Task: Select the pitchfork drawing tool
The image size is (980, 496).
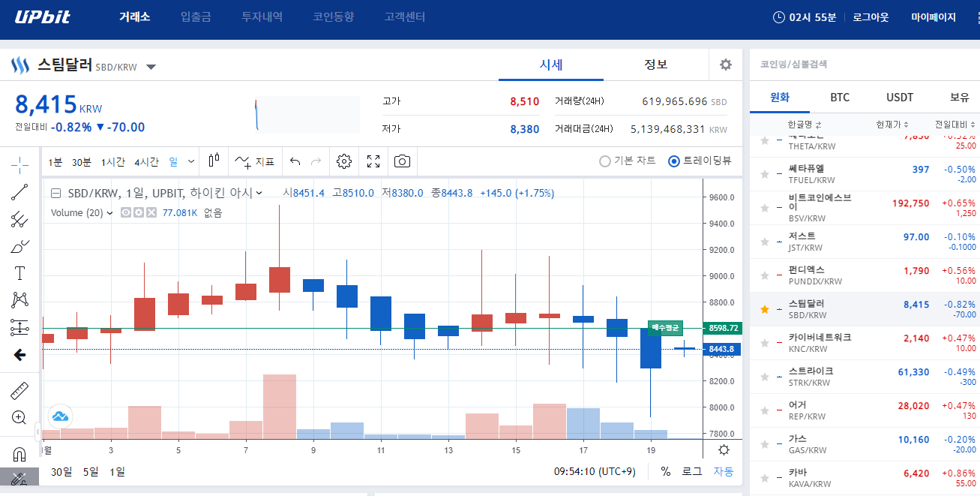Action: click(20, 219)
